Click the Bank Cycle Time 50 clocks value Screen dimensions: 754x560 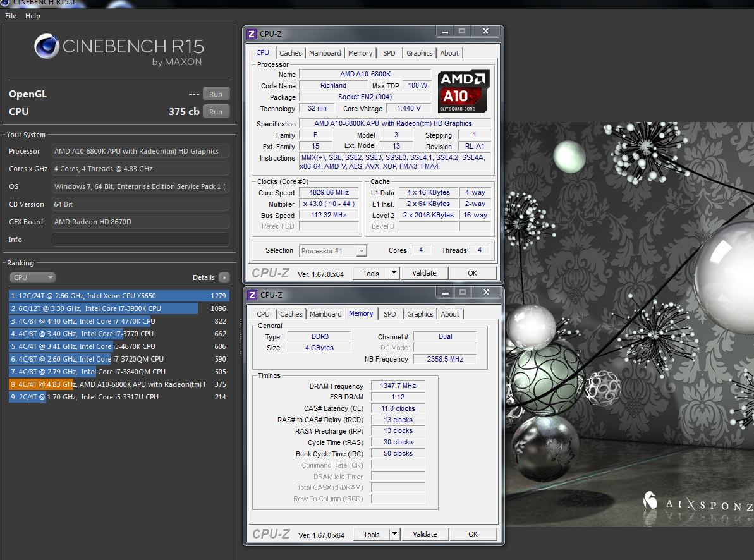pos(398,453)
